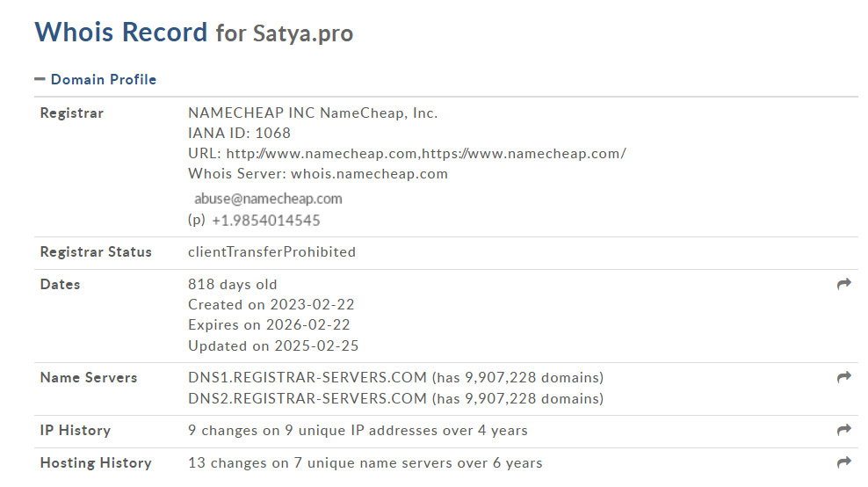The height and width of the screenshot is (487, 868).
Task: Open IP History via its arrow icon
Action: (843, 430)
